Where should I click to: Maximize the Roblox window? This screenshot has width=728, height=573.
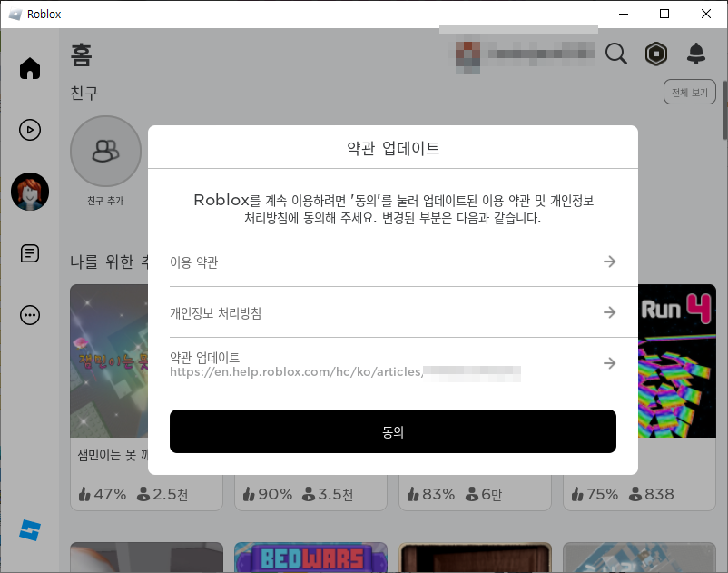click(x=664, y=14)
